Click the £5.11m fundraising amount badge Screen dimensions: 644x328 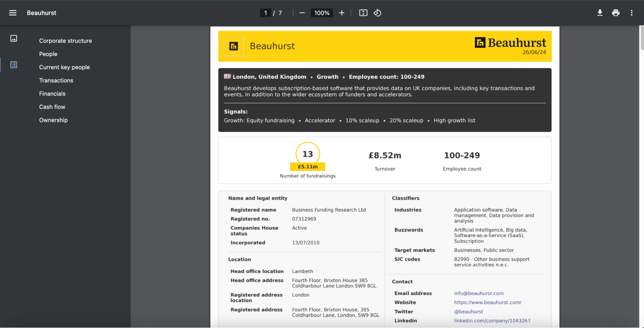pos(308,166)
